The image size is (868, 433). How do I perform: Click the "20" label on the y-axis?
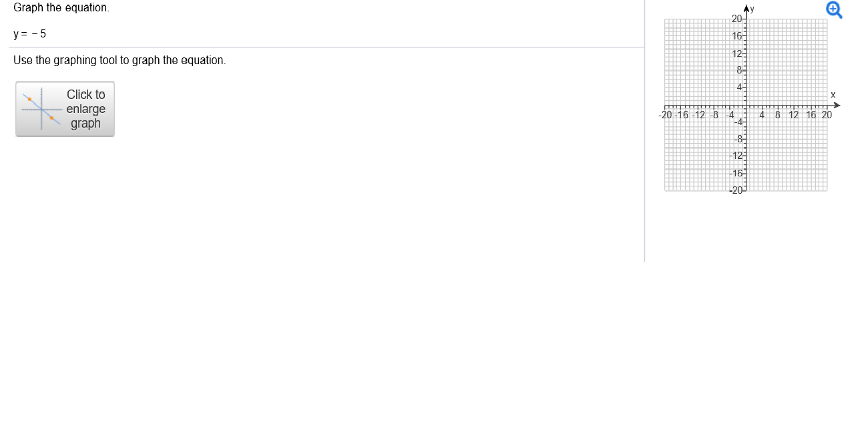tap(736, 19)
